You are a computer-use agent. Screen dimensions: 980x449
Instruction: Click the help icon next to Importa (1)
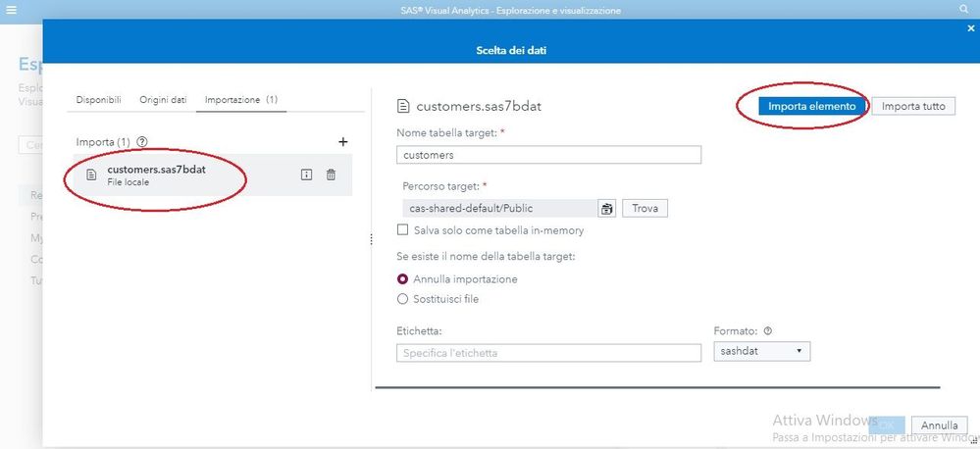point(141,142)
